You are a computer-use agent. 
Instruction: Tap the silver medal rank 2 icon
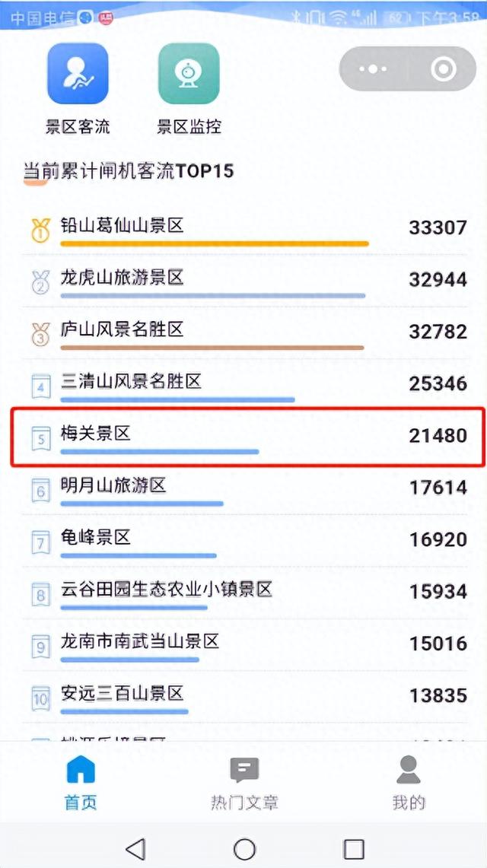pyautogui.click(x=40, y=281)
